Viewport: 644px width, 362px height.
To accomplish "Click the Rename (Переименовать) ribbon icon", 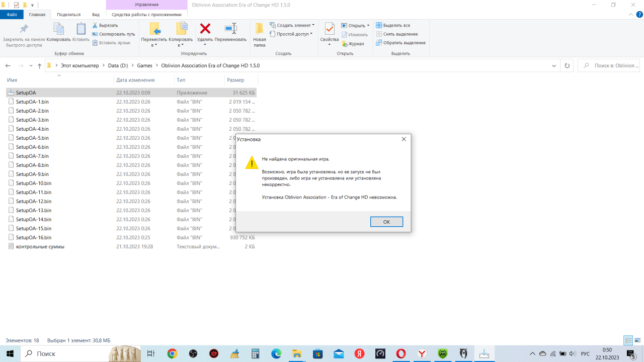I will [x=230, y=29].
